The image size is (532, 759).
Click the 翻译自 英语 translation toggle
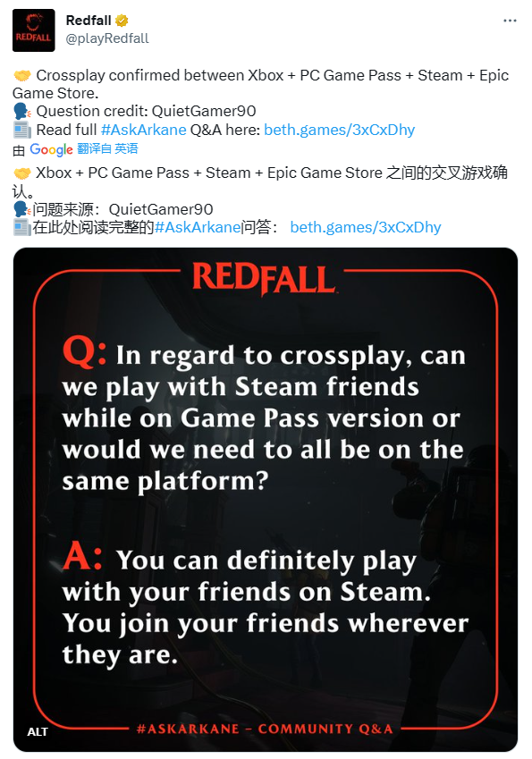(107, 148)
